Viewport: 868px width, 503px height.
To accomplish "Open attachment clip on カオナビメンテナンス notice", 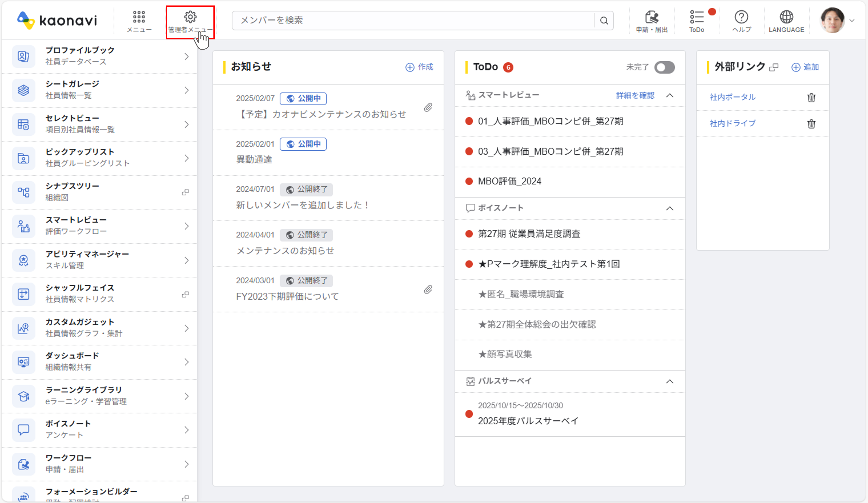I will click(x=428, y=108).
